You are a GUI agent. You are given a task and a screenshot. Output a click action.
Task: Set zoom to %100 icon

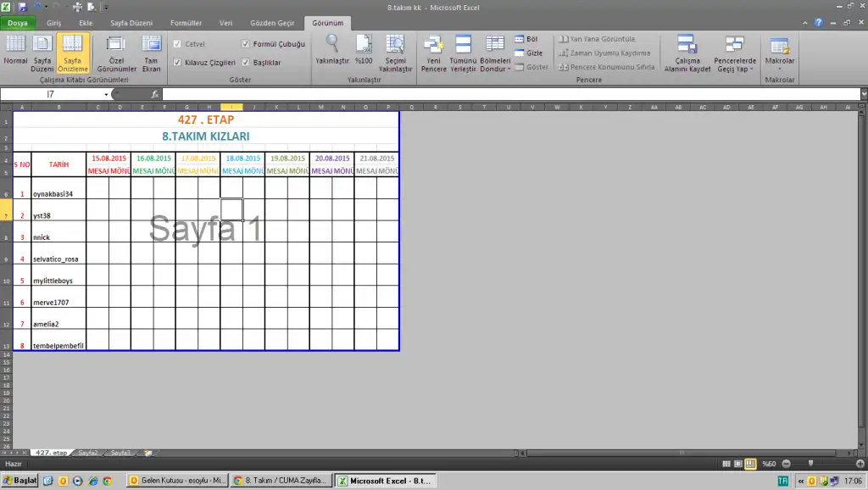tap(364, 52)
